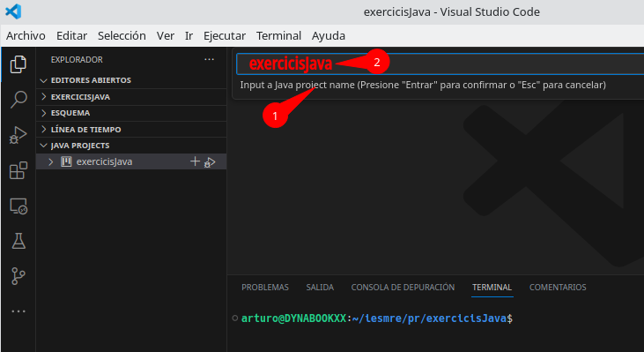The image size is (644, 352).
Task: Click the plus icon on exercicisJava project
Action: point(195,161)
